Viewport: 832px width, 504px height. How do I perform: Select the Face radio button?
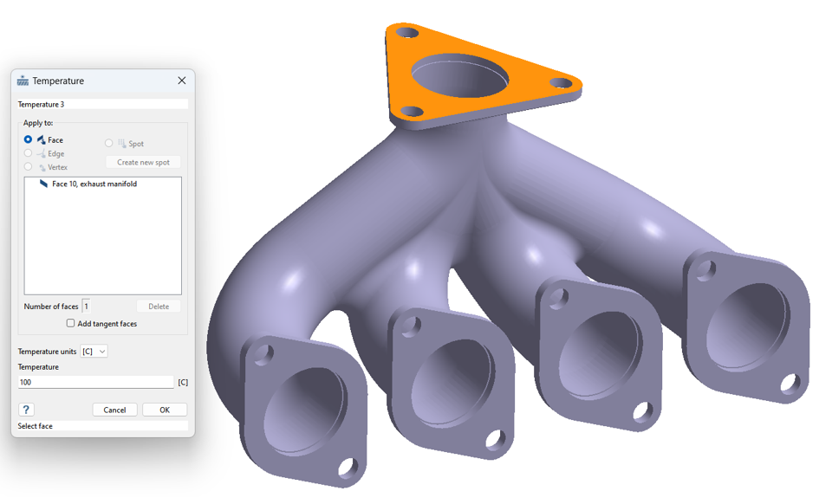point(28,139)
